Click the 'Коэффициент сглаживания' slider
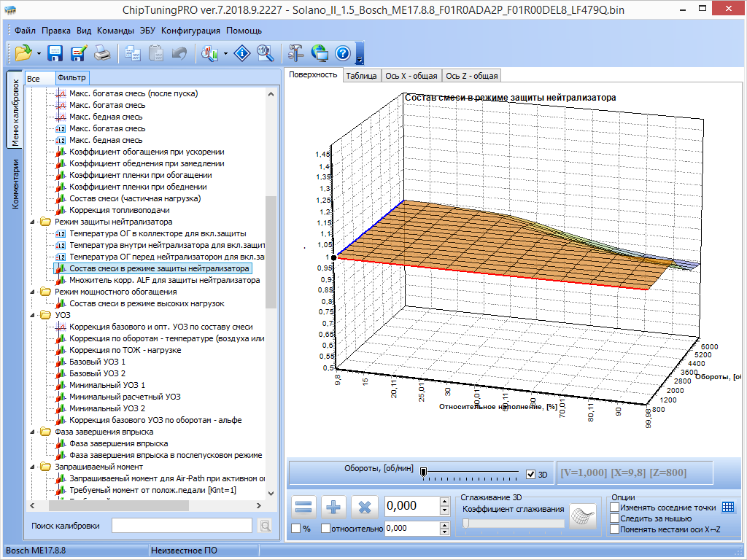Image resolution: width=747 pixels, height=560 pixels. 514,523
